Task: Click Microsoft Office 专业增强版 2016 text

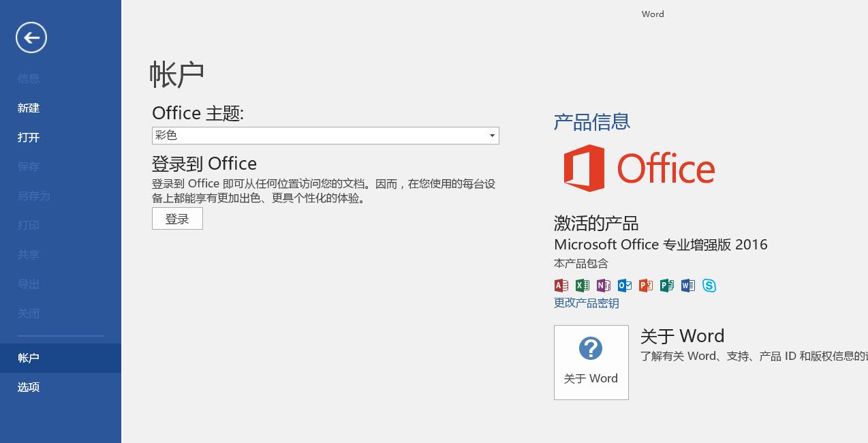Action: point(661,244)
